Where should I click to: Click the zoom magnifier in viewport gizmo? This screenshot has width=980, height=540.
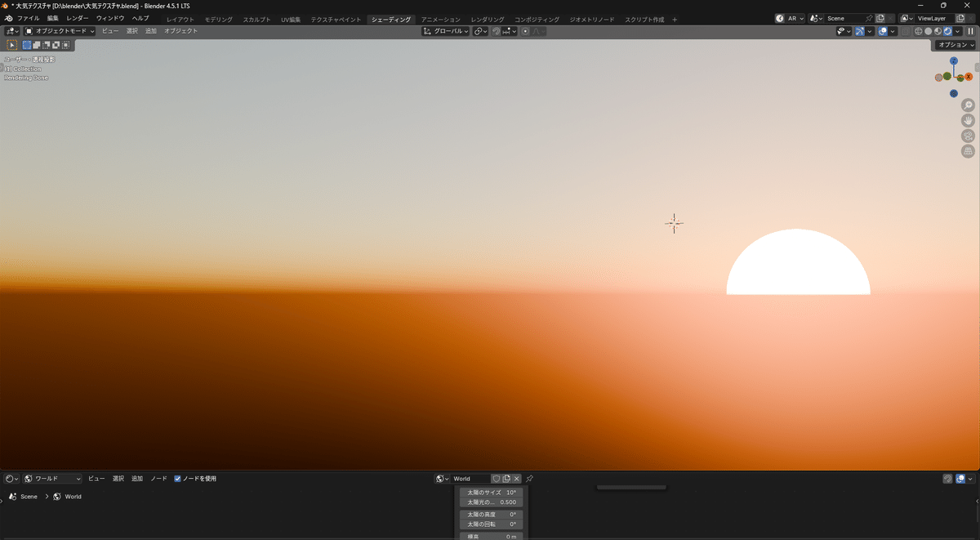tap(968, 105)
